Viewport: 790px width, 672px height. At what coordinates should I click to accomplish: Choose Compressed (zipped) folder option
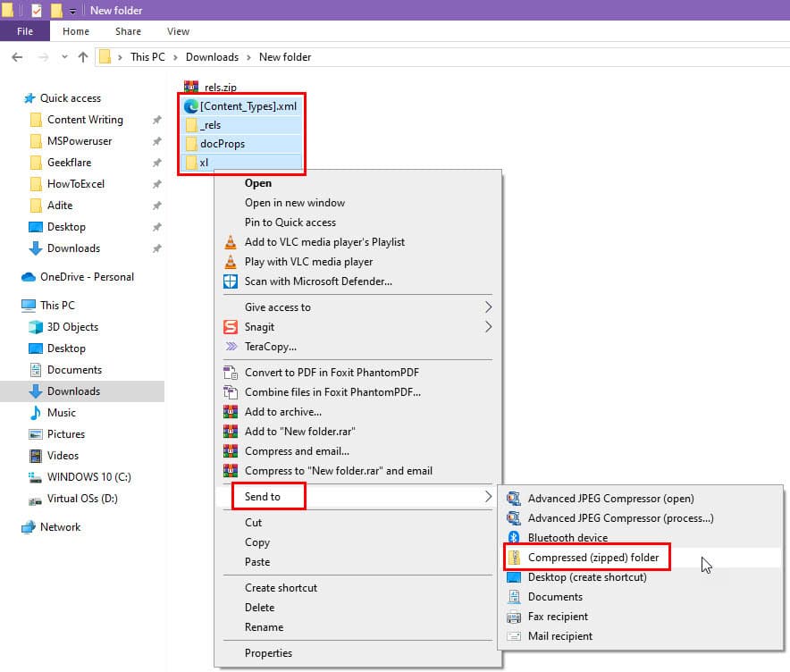(x=592, y=558)
